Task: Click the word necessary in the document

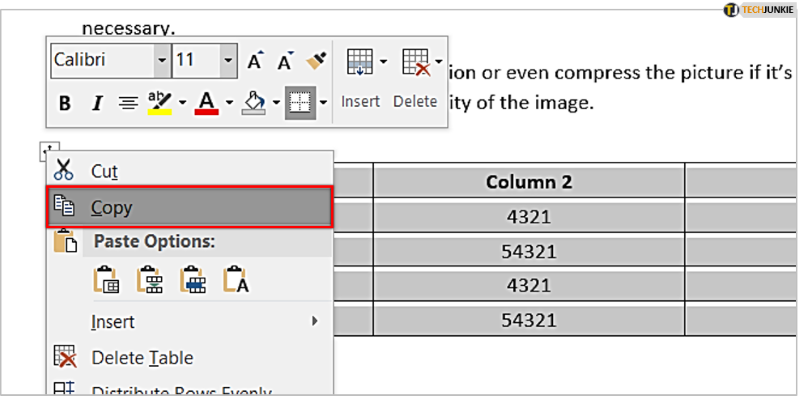Action: (129, 29)
